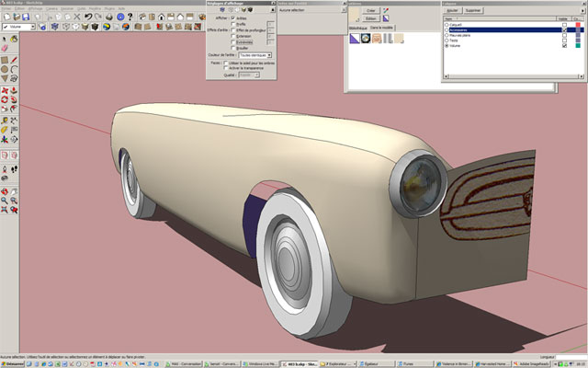Toggle visibility of Accessoires layer
This screenshot has height=368, width=588.
click(563, 29)
